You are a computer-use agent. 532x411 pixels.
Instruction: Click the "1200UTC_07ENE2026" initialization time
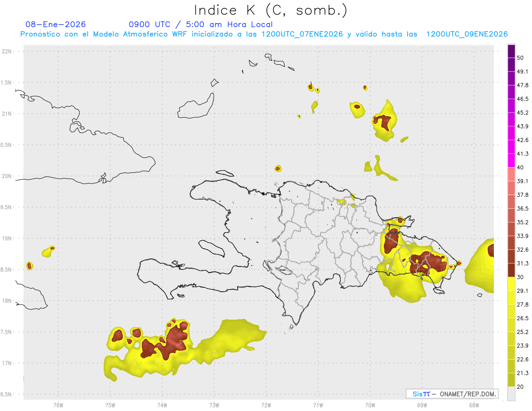pos(302,34)
